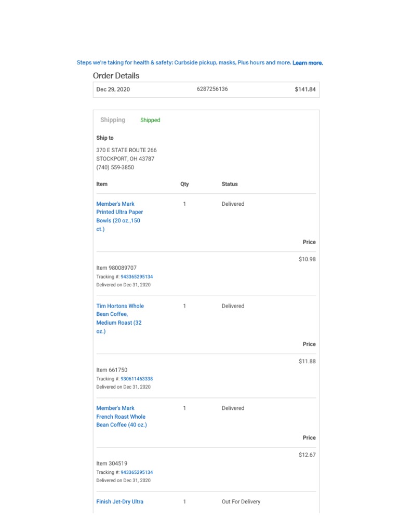This screenshot has height=532, width=399.
Task: Click the health & safety banner text
Action: click(183, 63)
